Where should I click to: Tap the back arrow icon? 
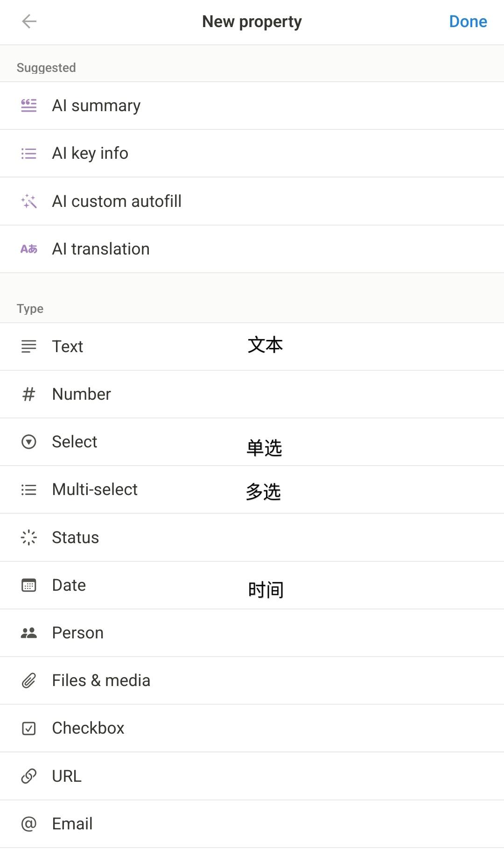point(29,21)
